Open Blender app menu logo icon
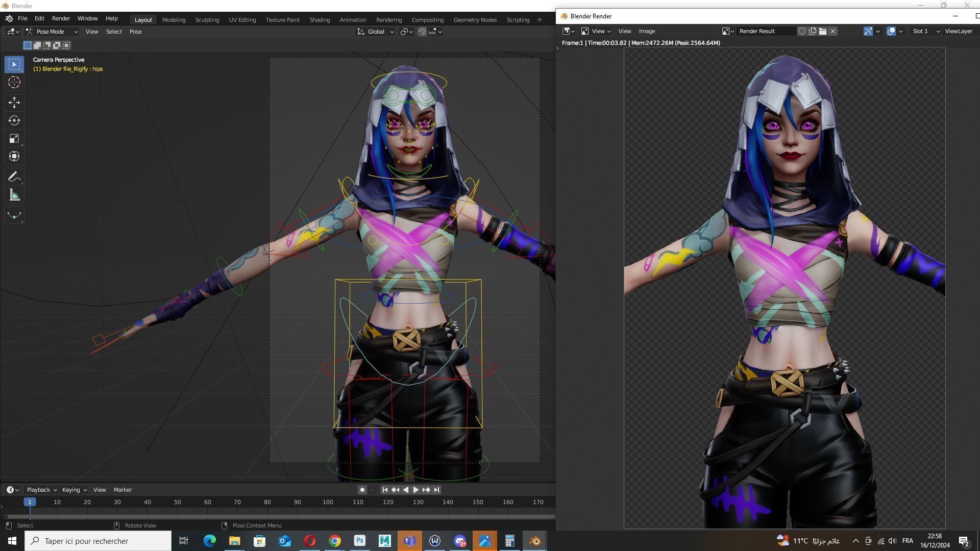This screenshot has width=980, height=551. coord(9,18)
